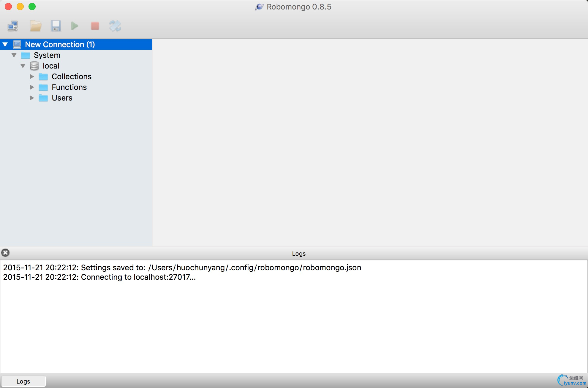Click the Open file folder icon
The width and height of the screenshot is (588, 388).
coord(36,26)
